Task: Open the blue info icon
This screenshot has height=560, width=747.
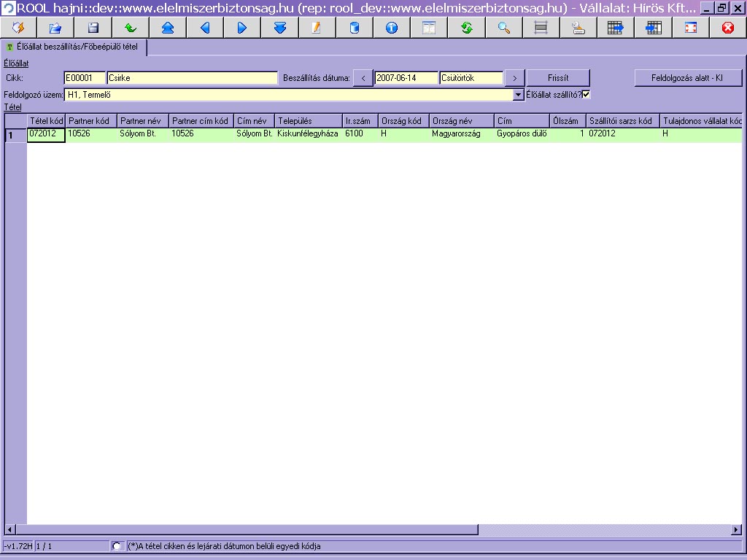Action: click(x=392, y=28)
